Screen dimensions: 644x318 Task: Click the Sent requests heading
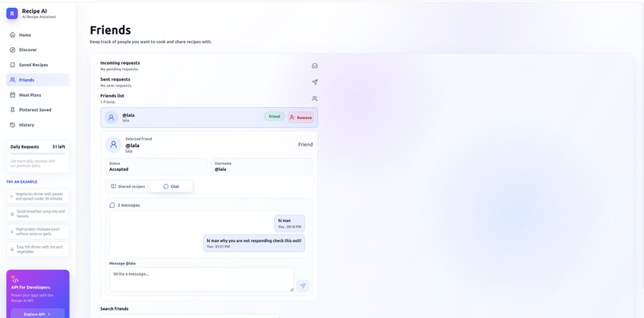(x=115, y=79)
